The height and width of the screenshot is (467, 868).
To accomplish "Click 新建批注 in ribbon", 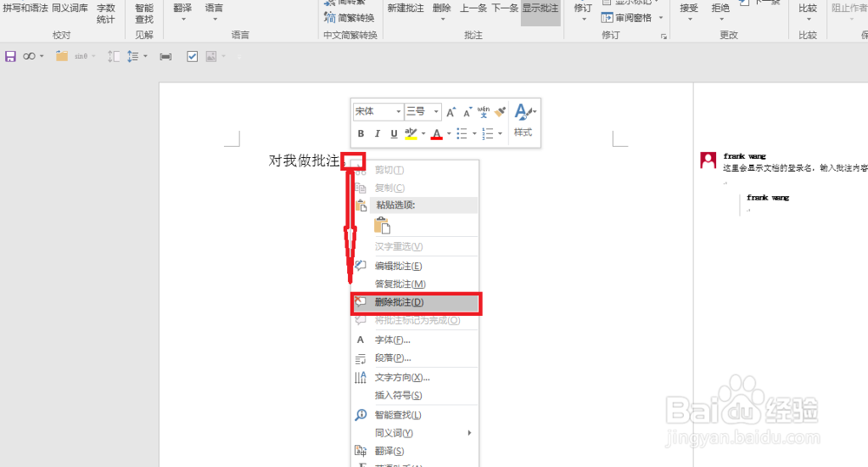I will (x=405, y=9).
